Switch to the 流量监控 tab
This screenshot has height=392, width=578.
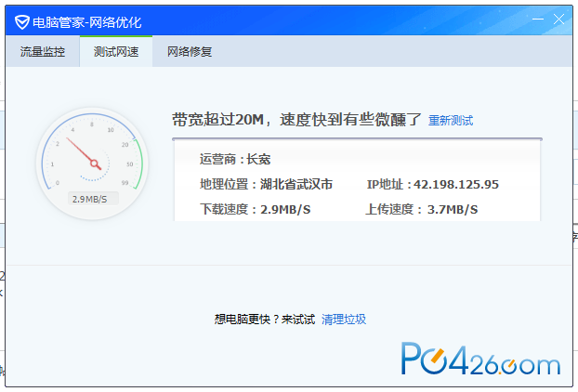click(x=43, y=52)
